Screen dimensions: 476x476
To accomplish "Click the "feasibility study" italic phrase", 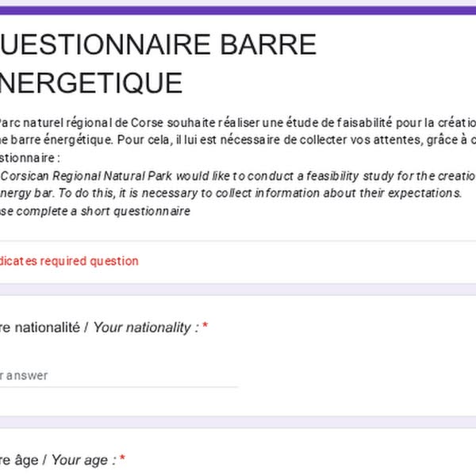I will coord(381,175).
